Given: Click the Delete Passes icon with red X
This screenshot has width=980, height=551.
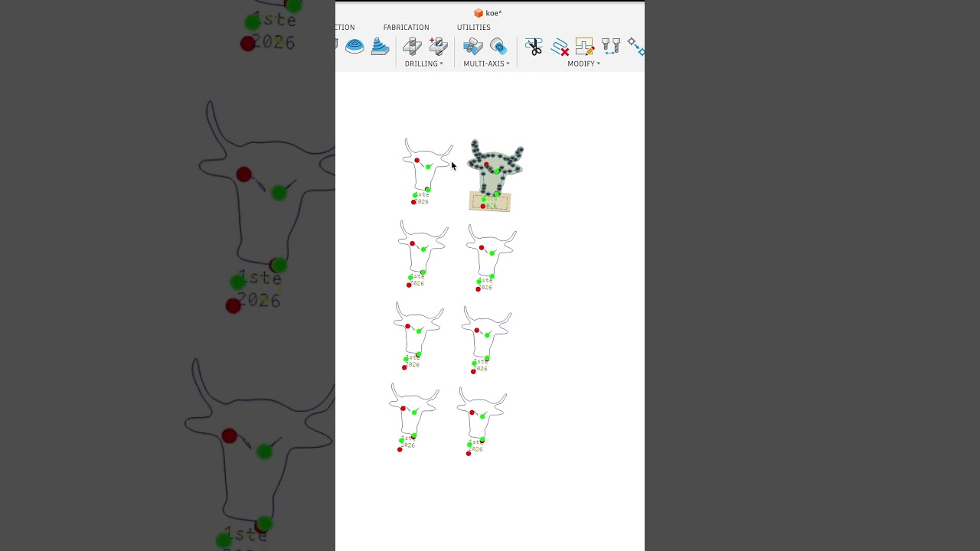Looking at the screenshot, I should pyautogui.click(x=560, y=47).
